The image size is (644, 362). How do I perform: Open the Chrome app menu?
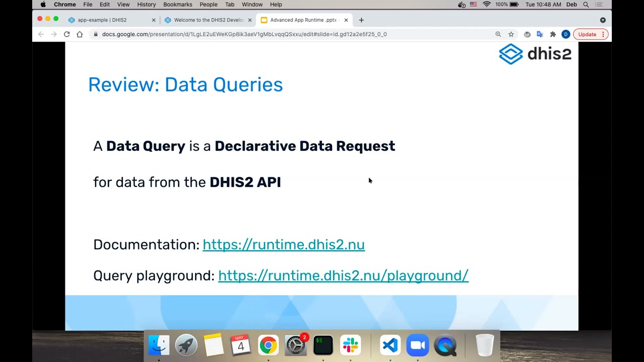tap(65, 5)
